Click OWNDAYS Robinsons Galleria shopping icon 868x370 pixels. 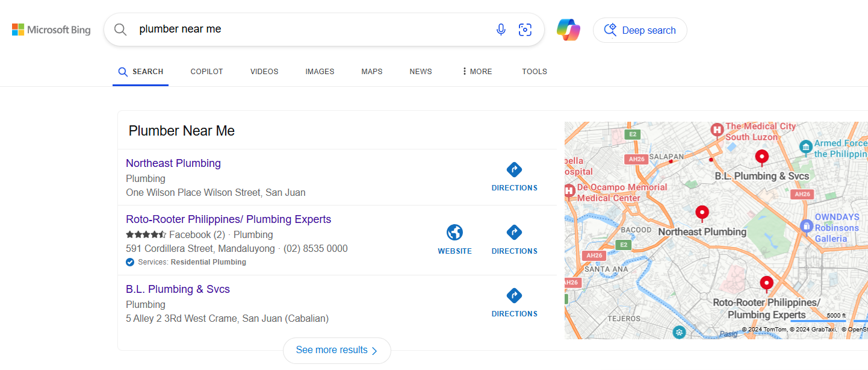806,227
